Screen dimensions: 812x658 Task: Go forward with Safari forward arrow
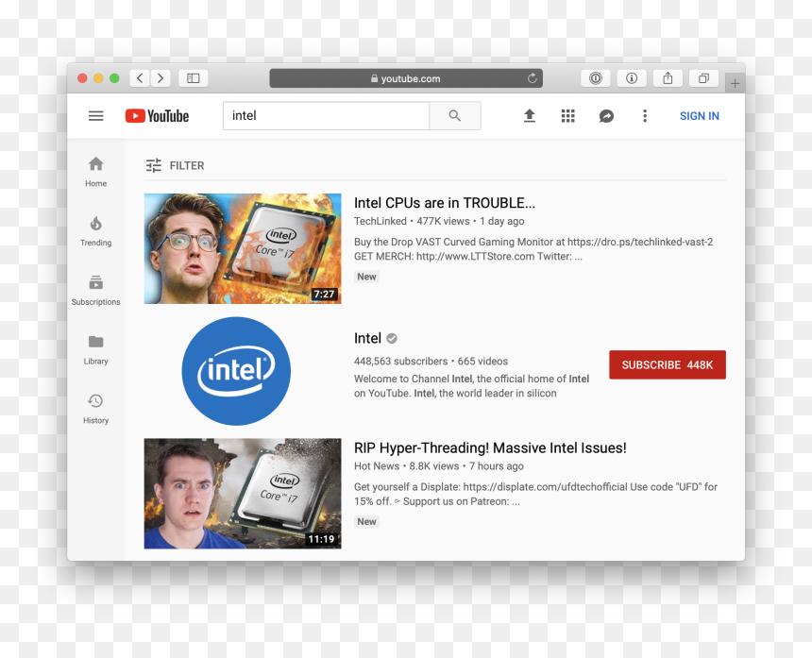pos(161,78)
